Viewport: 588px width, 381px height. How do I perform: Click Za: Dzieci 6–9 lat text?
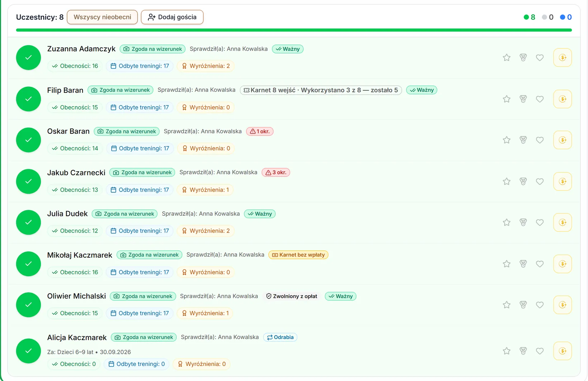(70, 352)
